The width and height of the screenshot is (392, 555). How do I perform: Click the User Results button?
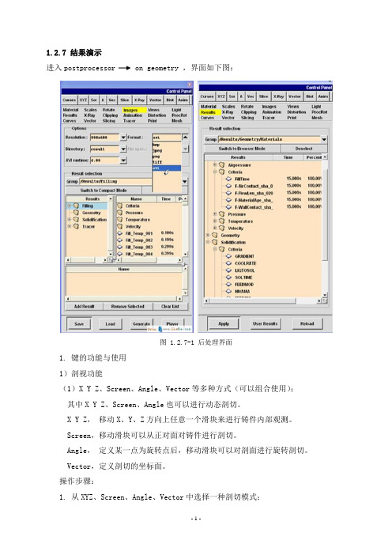[x=265, y=323]
